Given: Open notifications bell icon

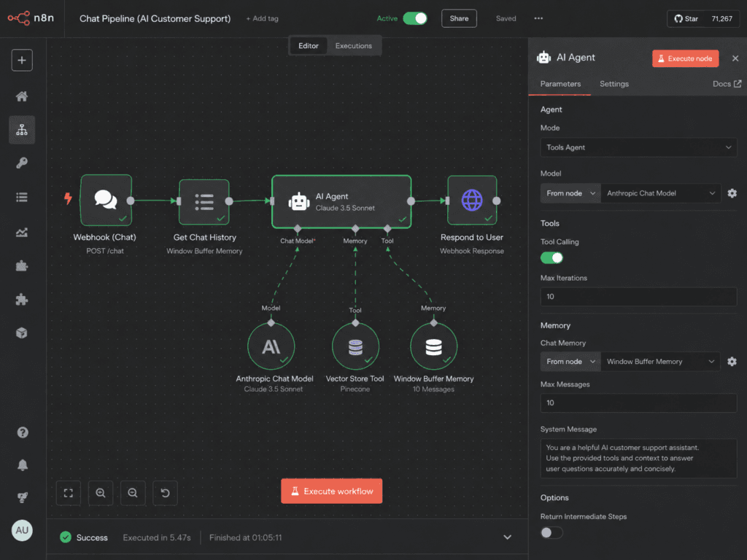Looking at the screenshot, I should 23,465.
